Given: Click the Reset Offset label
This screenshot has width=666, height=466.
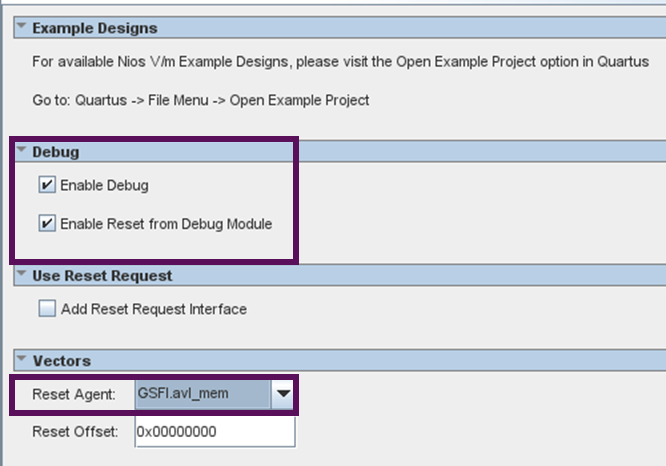Looking at the screenshot, I should coord(75,432).
